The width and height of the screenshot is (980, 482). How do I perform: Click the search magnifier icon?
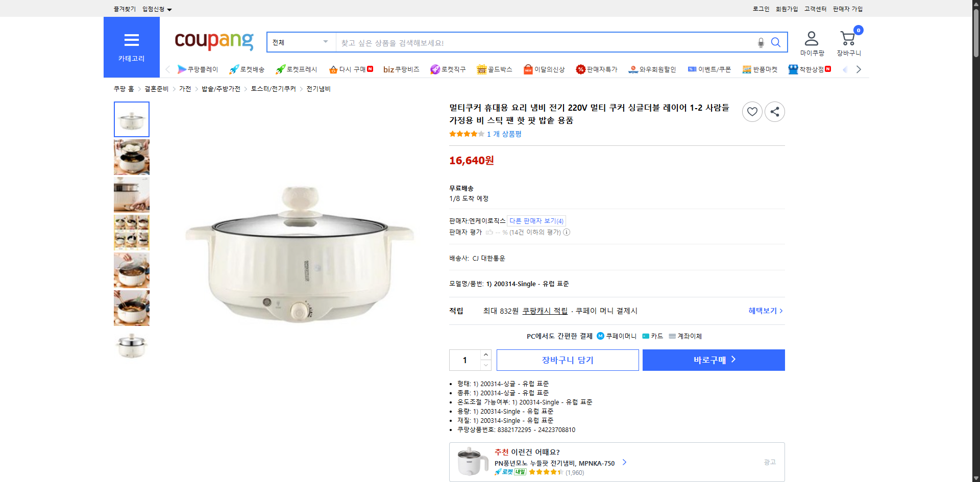point(775,42)
